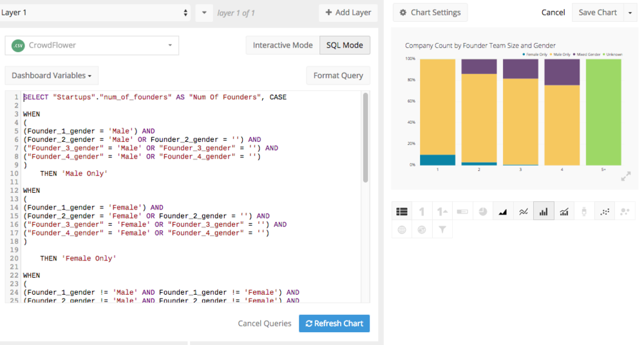Select the scatter plot chart type

click(605, 212)
